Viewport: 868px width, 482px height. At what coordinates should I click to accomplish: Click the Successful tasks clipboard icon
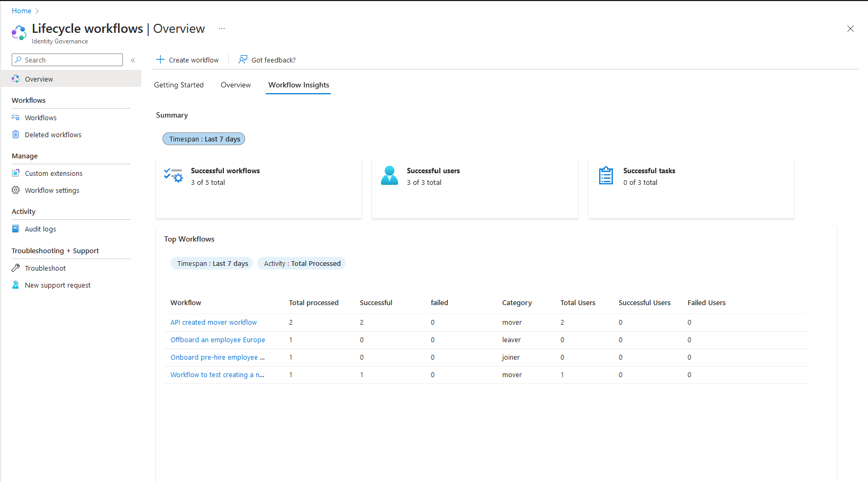click(605, 175)
